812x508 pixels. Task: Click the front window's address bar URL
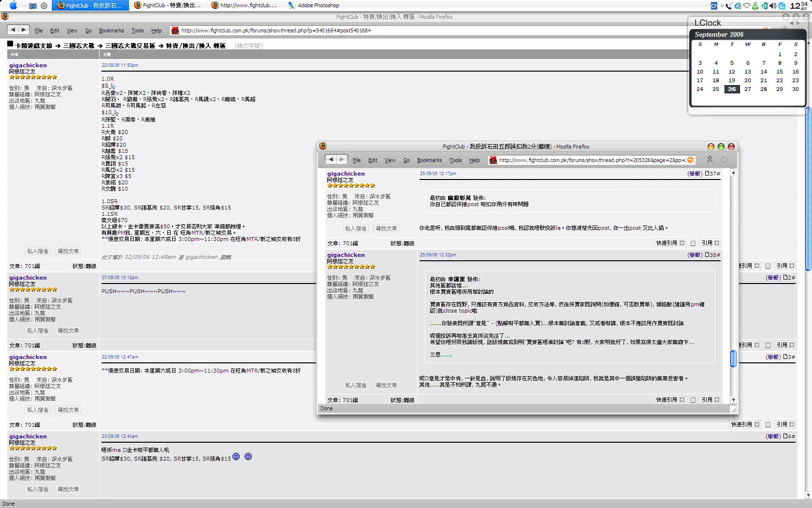[593, 160]
